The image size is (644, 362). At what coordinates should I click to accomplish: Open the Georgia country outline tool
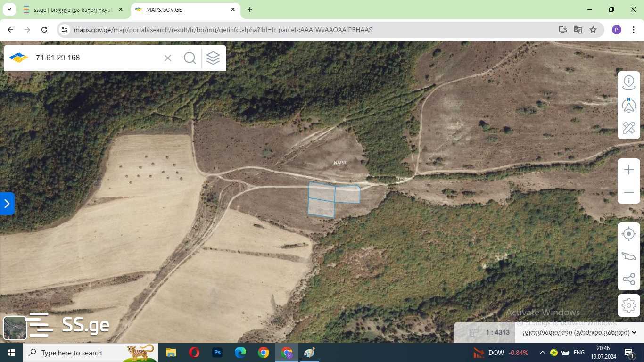628,256
